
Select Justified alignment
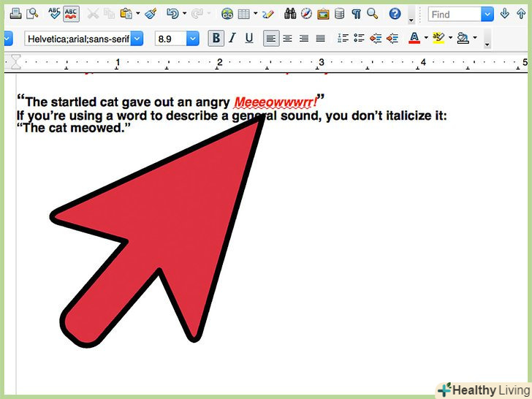321,38
